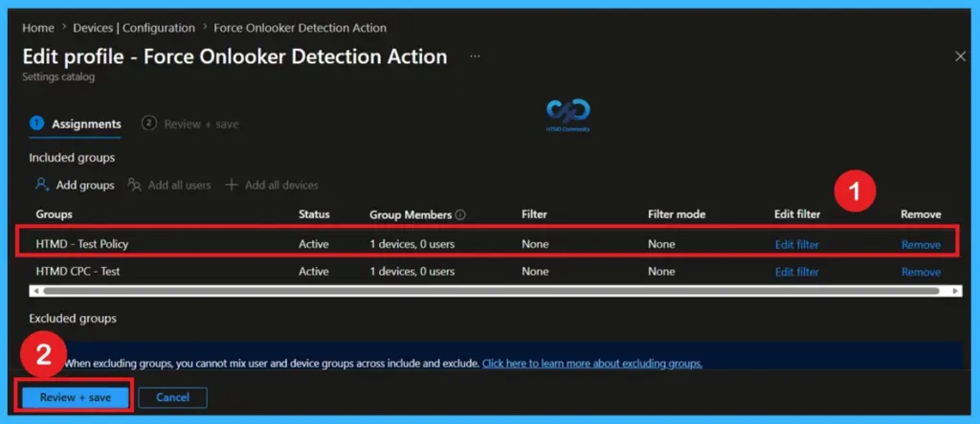Screen dimensions: 980x424
Task: Click the Edit filter column header
Action: [x=797, y=213]
